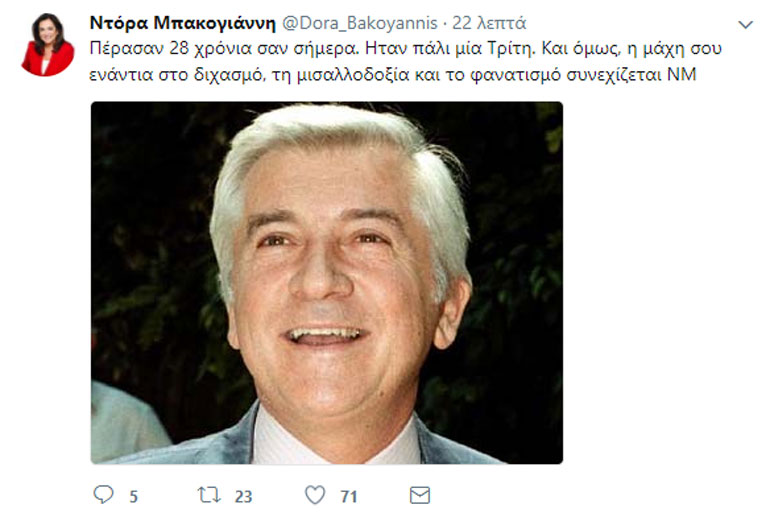Open the display name Ντόρα Μπακογιάννη link
The height and width of the screenshot is (513, 770).
tap(182, 23)
